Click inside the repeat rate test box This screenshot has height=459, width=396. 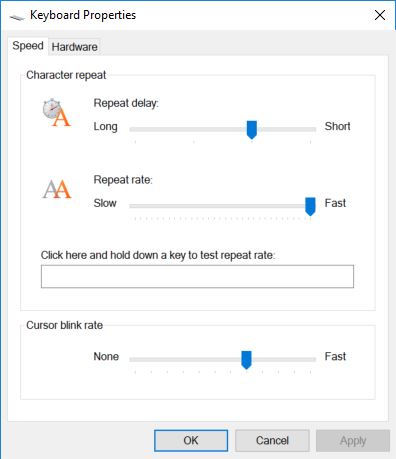pyautogui.click(x=197, y=276)
